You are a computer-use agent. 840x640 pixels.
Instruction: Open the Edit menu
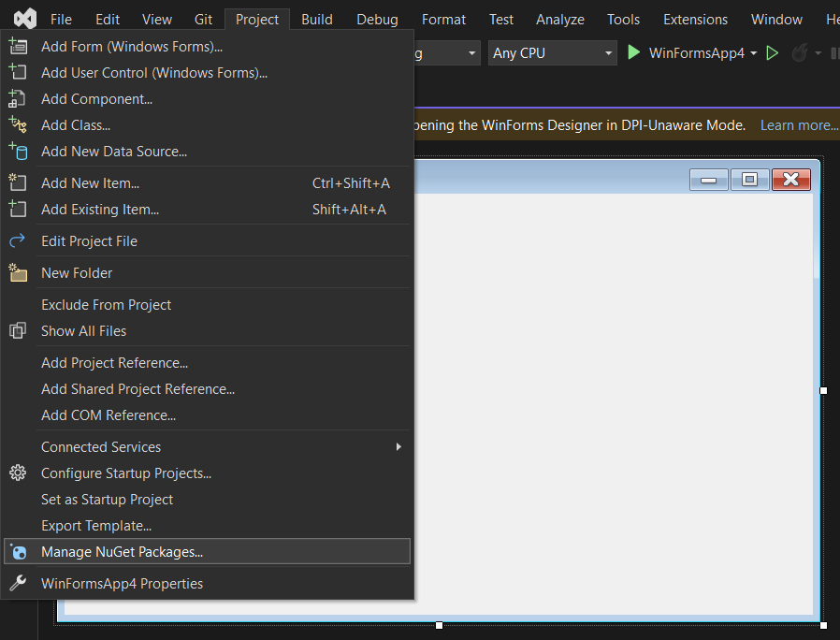pos(108,20)
